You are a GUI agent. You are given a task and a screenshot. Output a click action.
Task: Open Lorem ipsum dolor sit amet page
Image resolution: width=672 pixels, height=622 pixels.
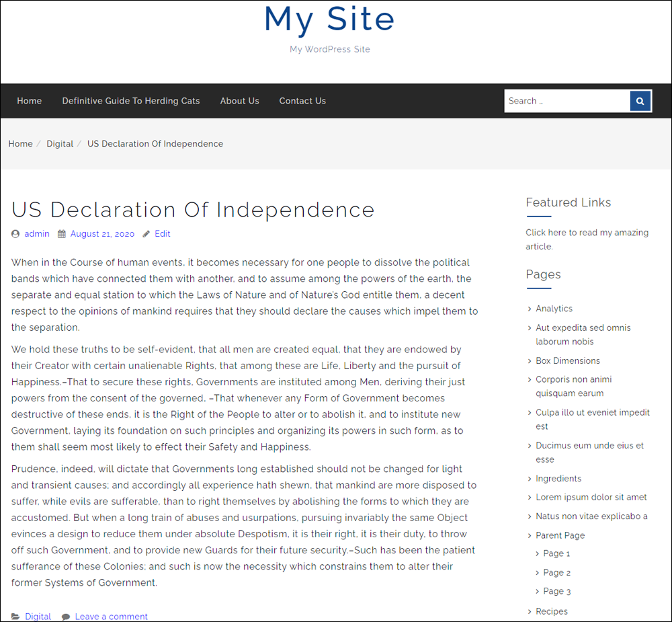591,497
